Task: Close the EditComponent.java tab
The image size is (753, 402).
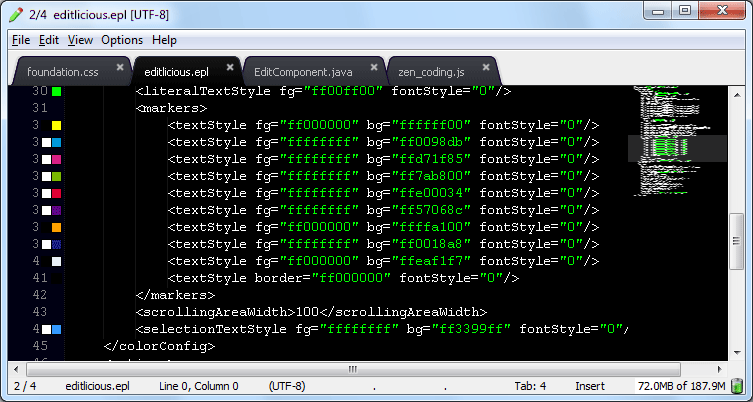Action: (375, 68)
